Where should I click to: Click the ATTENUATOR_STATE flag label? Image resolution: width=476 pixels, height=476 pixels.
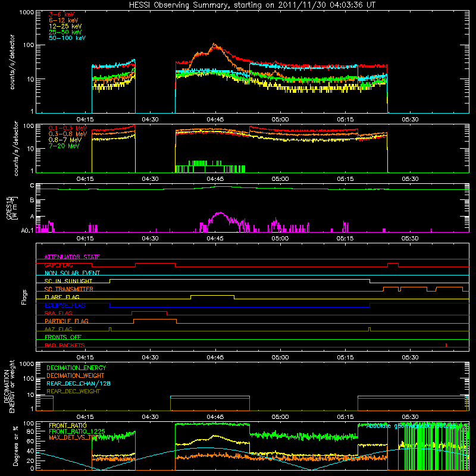click(x=72, y=257)
